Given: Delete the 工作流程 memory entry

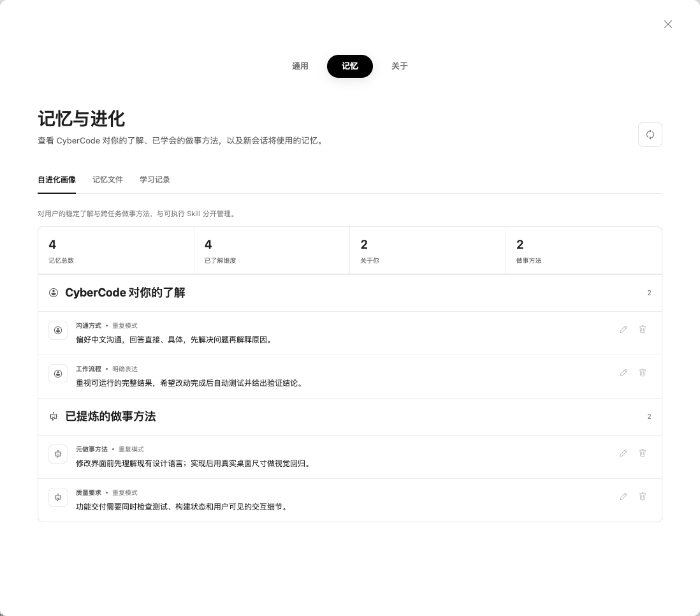Looking at the screenshot, I should coord(643,372).
